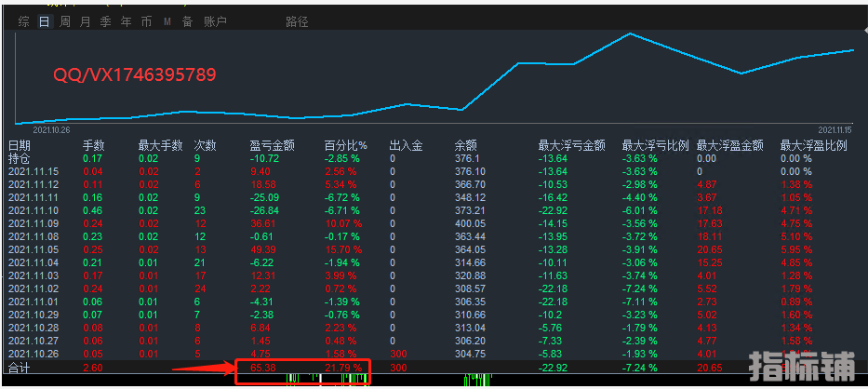Select the 持仓 row label
This screenshot has width=868, height=389.
click(x=20, y=158)
